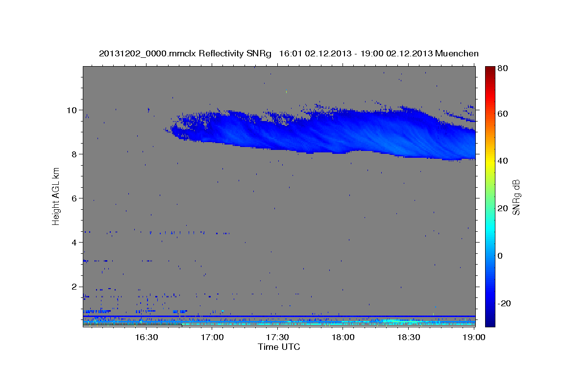The height and width of the screenshot is (392, 588).
Task: Click the colorbar label -20
Action: click(x=503, y=303)
